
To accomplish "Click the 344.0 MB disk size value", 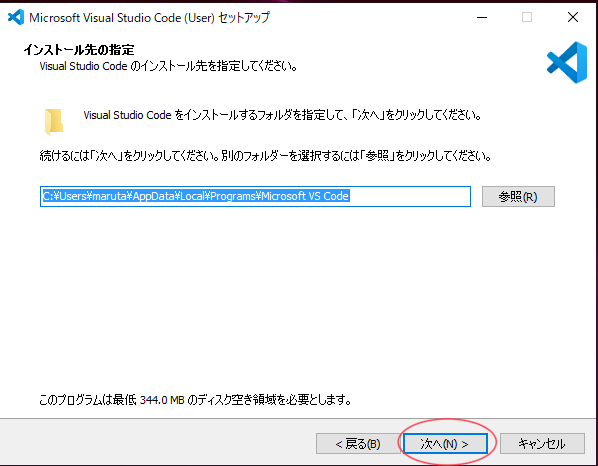I will pos(162,400).
